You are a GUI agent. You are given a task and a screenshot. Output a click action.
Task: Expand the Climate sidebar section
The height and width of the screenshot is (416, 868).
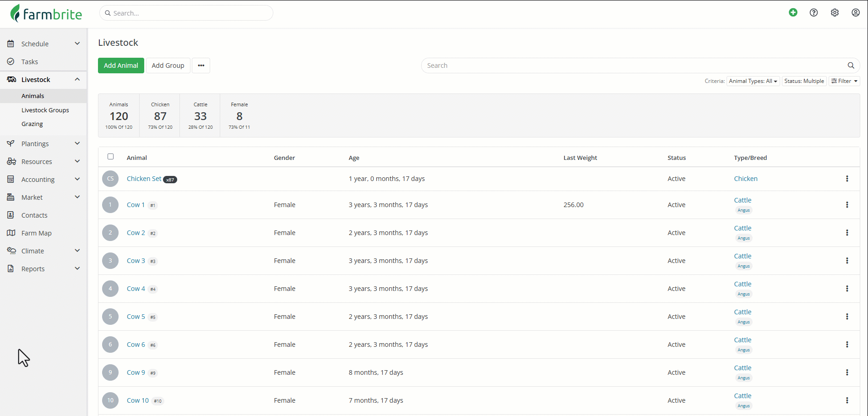point(43,251)
